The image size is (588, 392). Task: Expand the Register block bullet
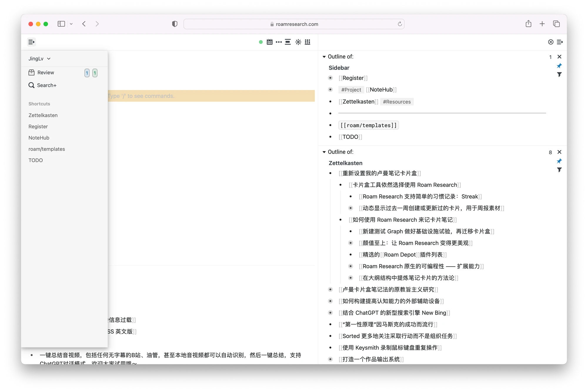(330, 78)
